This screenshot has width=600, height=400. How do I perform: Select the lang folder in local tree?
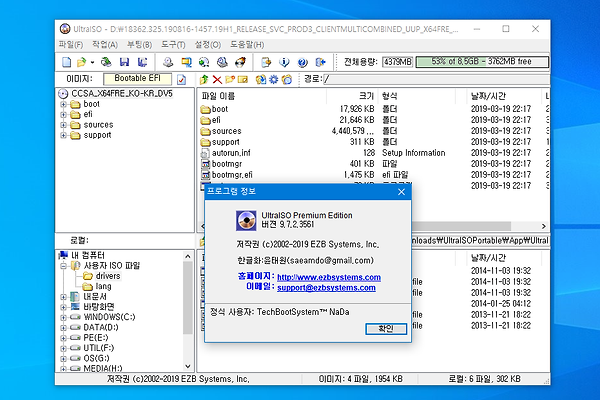click(103, 286)
